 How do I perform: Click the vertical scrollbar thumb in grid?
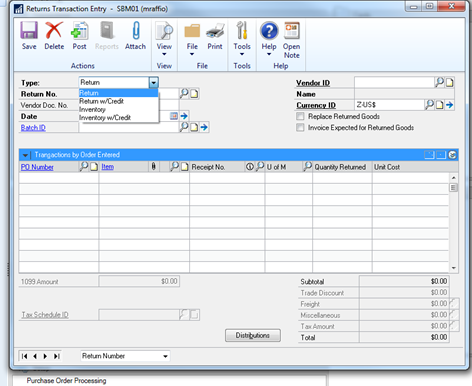(453, 188)
